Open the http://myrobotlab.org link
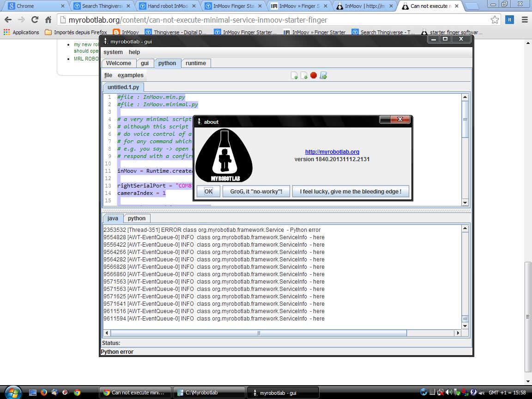Viewport: 532px width, 399px height. (332, 151)
